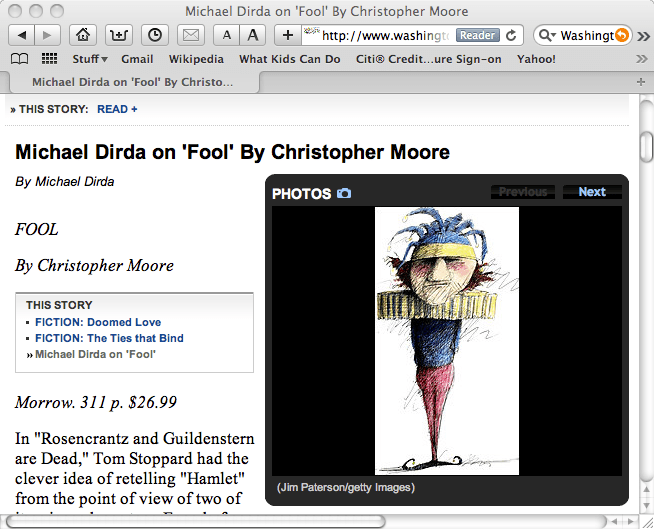
Task: Expand the toolbar overflow chevrons
Action: (644, 36)
